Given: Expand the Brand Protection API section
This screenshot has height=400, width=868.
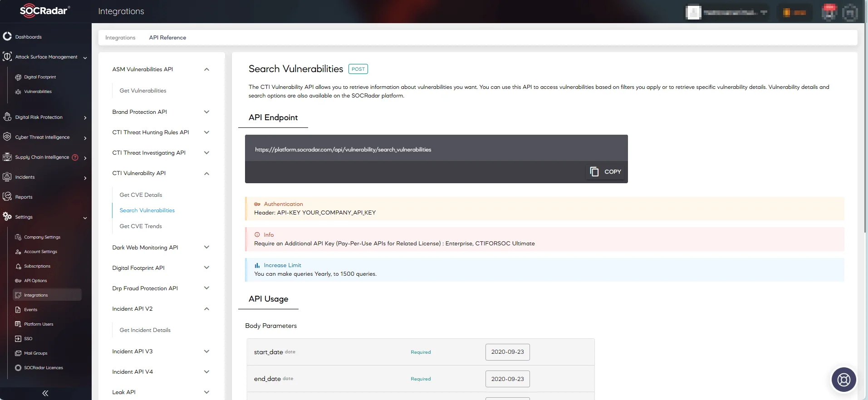Looking at the screenshot, I should tap(206, 112).
